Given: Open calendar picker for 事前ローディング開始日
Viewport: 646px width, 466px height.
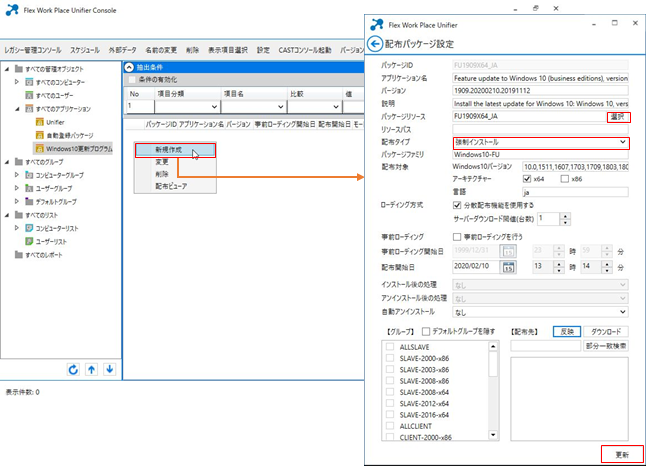Looking at the screenshot, I should (x=508, y=251).
